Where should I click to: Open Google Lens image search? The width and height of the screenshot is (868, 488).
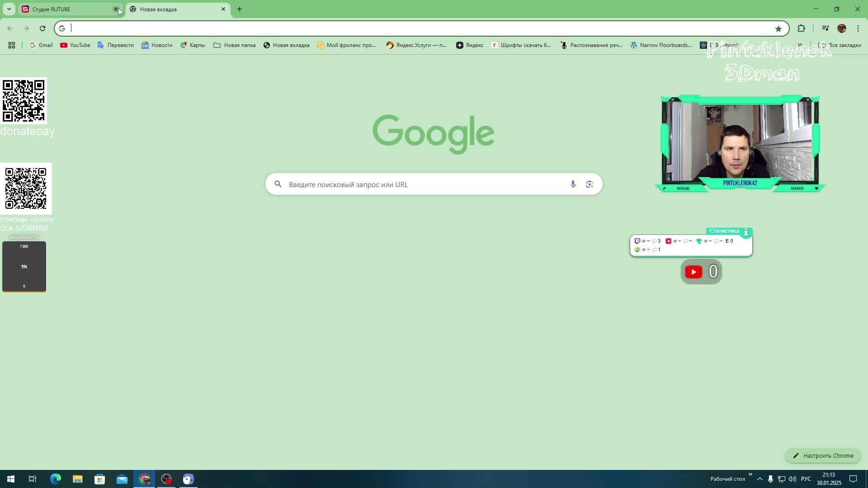click(589, 184)
